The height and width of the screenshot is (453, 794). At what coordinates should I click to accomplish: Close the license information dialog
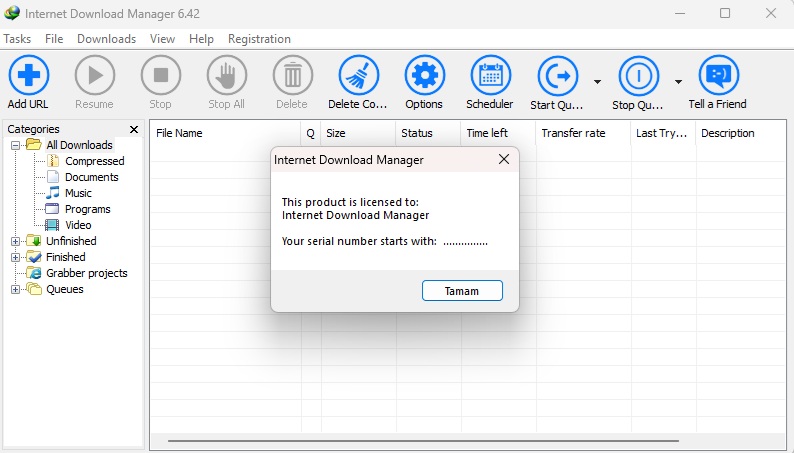point(504,159)
